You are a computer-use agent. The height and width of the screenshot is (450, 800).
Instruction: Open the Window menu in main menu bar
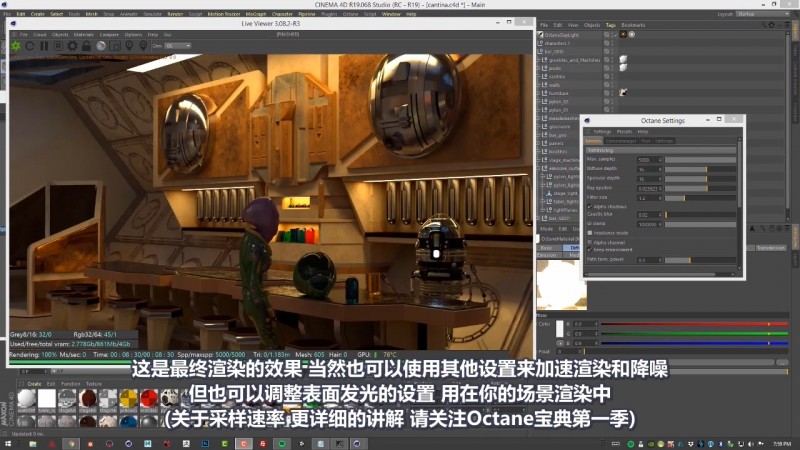391,14
